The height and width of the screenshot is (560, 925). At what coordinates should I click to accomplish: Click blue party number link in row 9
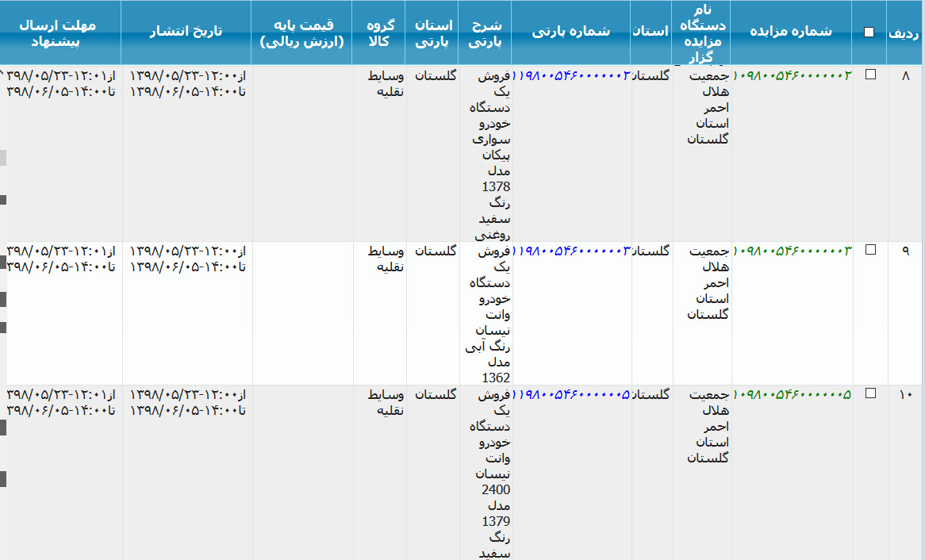571,251
